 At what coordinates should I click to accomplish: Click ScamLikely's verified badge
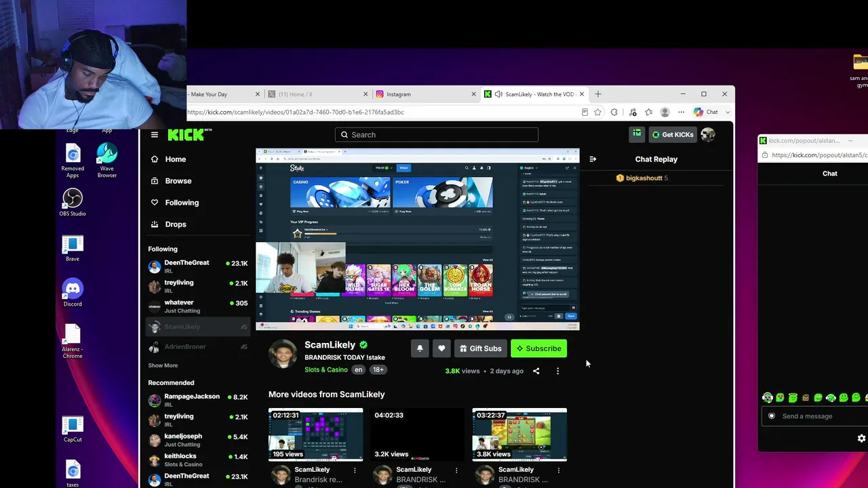point(363,345)
